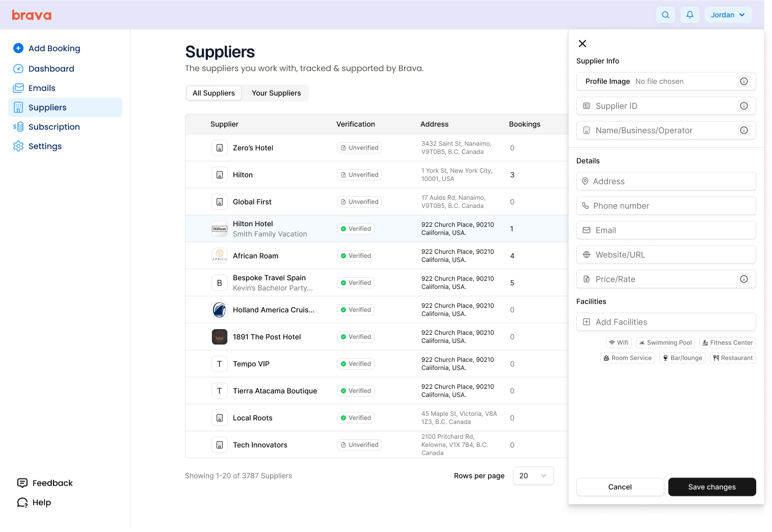Click the info icon beside Profile Image
Image resolution: width=772 pixels, height=532 pixels.
click(743, 82)
